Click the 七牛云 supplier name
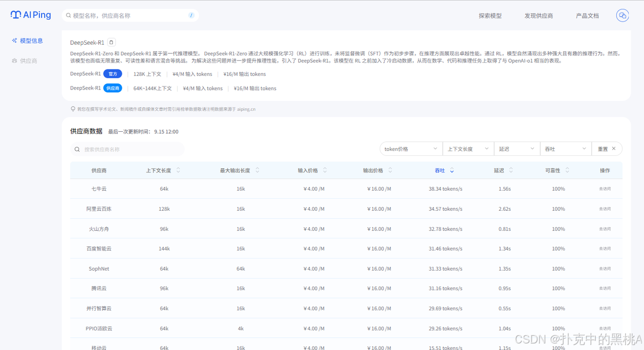 pos(99,189)
